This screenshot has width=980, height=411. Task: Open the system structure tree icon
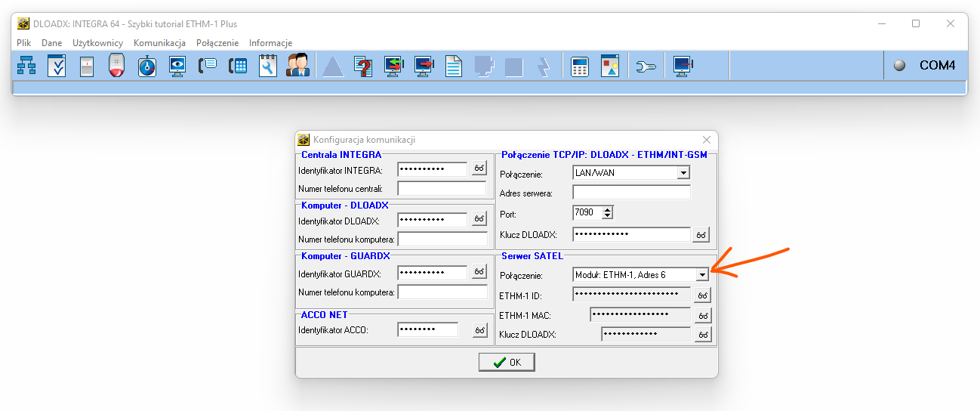pyautogui.click(x=26, y=66)
